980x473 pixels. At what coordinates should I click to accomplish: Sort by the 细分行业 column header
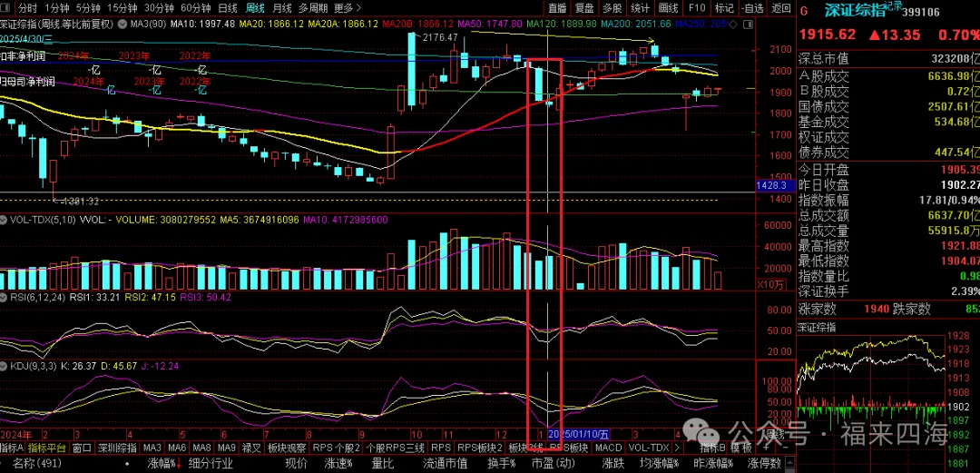(x=211, y=464)
